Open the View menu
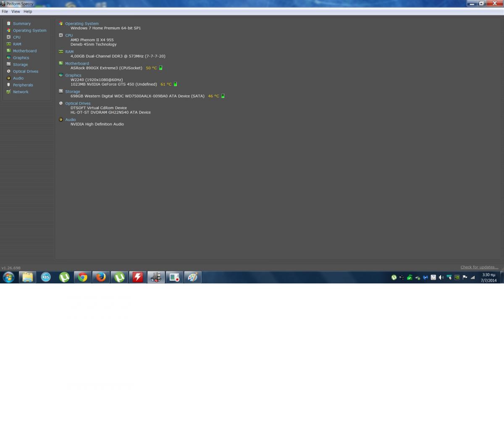Image resolution: width=504 pixels, height=427 pixels. [x=16, y=11]
